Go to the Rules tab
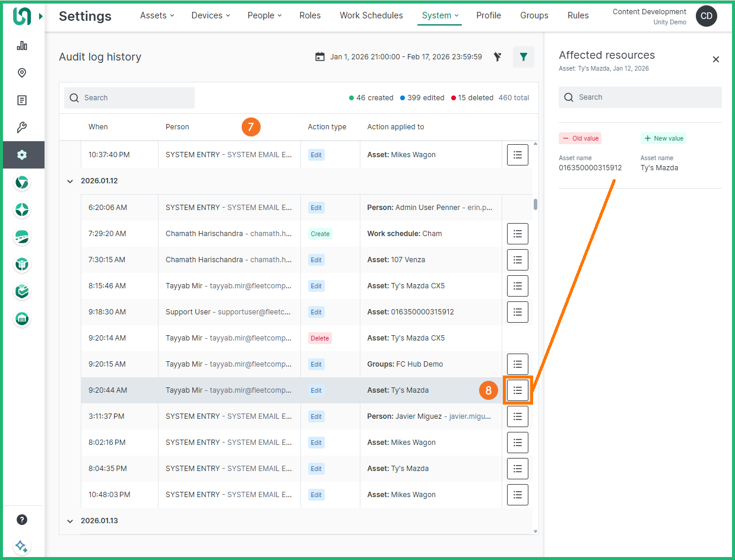The image size is (735, 560). 578,15
